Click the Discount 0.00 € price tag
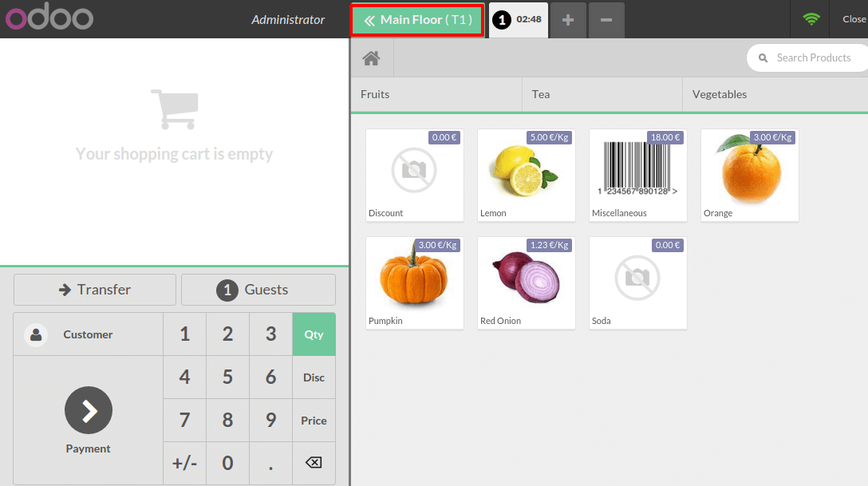The height and width of the screenshot is (486, 868). (x=444, y=137)
